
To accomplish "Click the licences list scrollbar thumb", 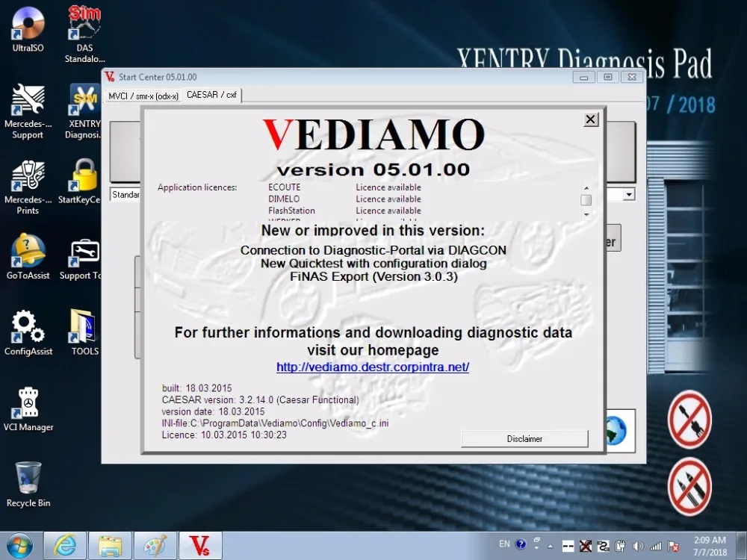I will click(586, 200).
